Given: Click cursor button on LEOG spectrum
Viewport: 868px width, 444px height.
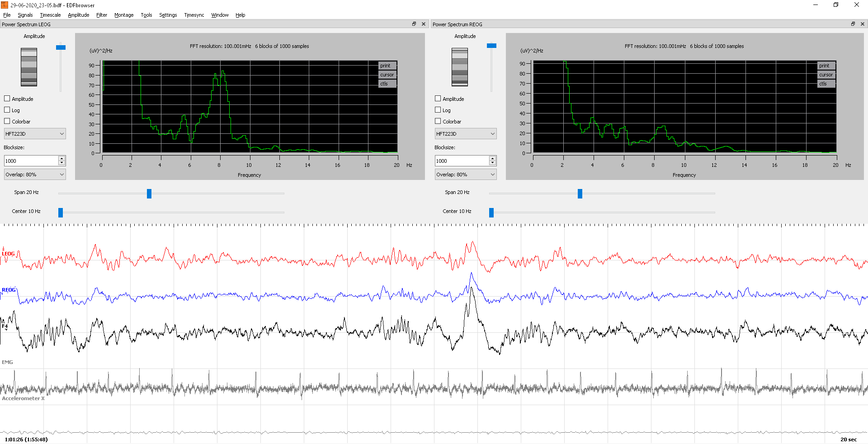Looking at the screenshot, I should pyautogui.click(x=387, y=75).
